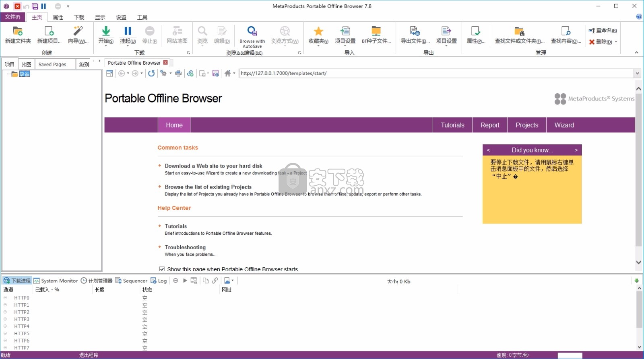Click the save icon in quick access toolbar
Image resolution: width=644 pixels, height=359 pixels.
[35, 6]
